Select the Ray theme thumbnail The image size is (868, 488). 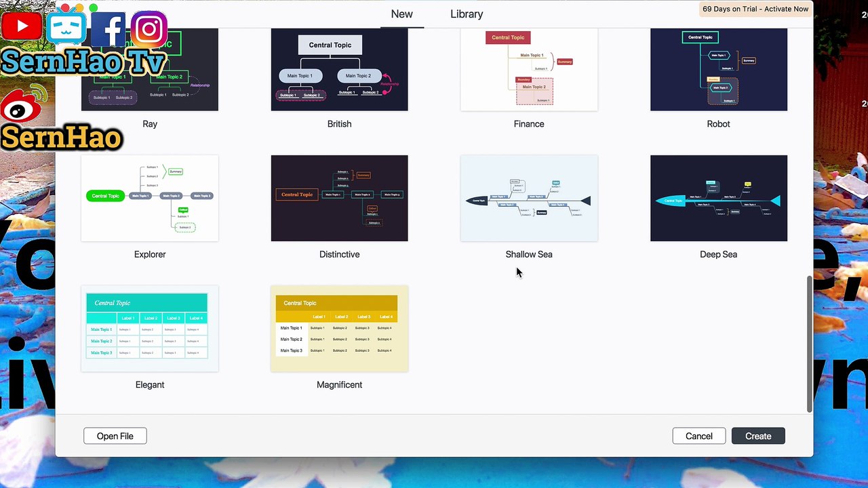(150, 69)
